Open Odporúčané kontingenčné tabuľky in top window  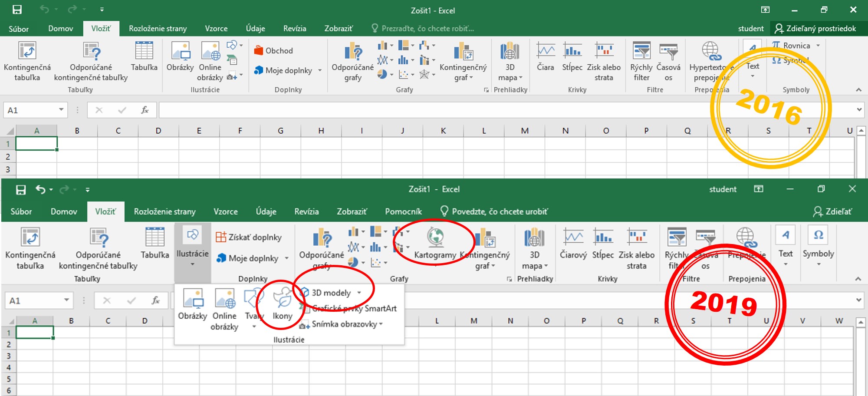tap(91, 62)
